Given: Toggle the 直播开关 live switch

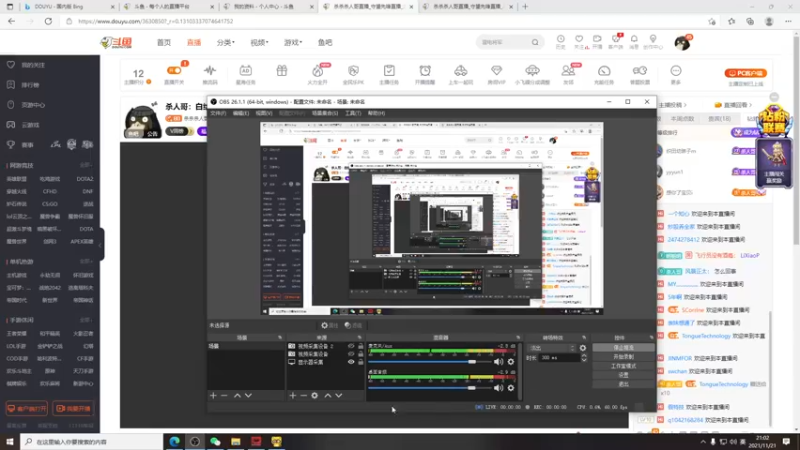Looking at the screenshot, I should 174,70.
